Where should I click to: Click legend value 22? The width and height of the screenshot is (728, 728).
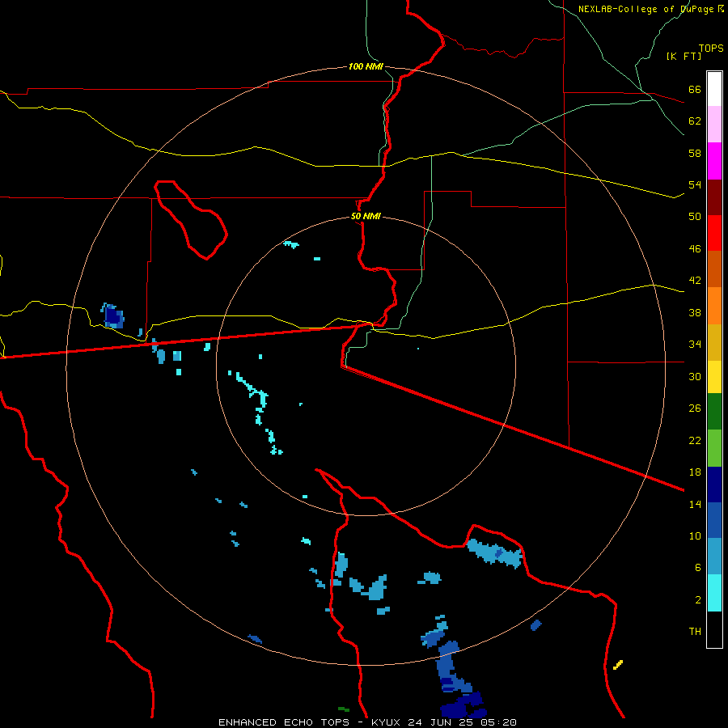point(695,440)
